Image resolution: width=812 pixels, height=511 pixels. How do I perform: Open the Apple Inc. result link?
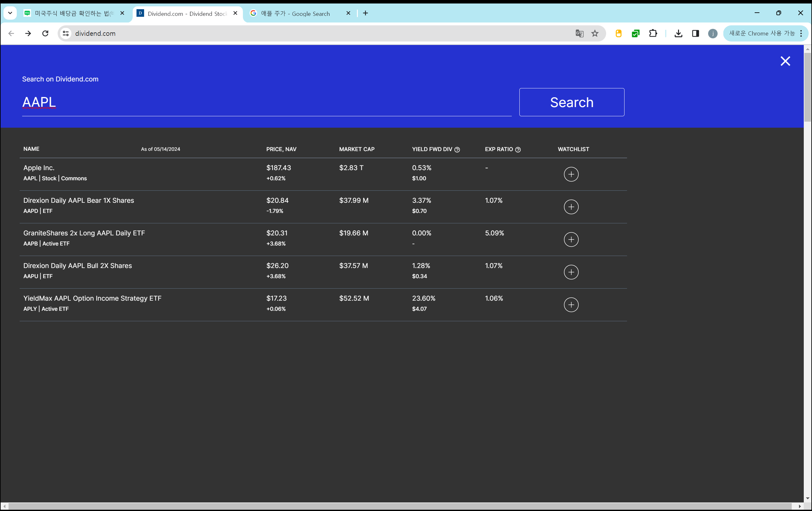click(x=39, y=168)
